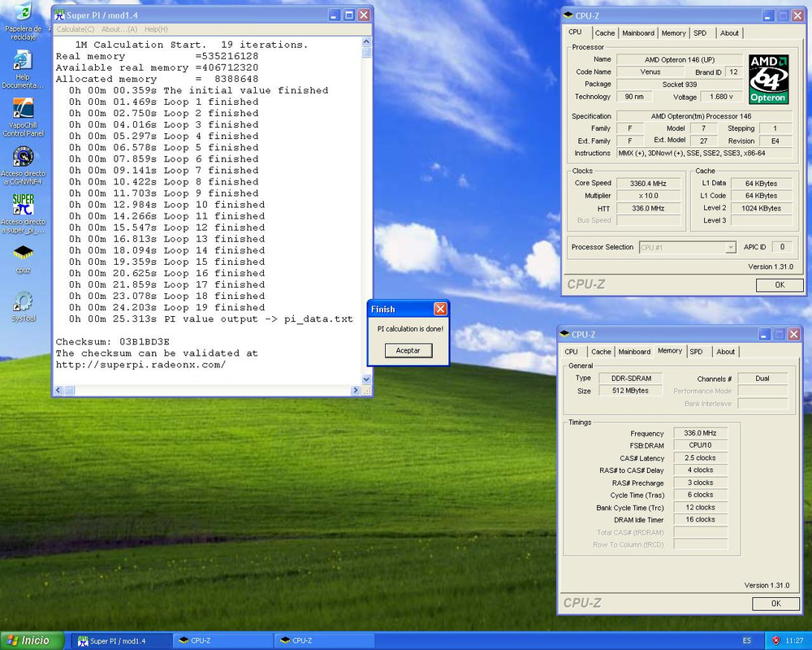This screenshot has width=812, height=650.
Task: Click the bottom CPU-Z window title icon
Action: [x=564, y=334]
